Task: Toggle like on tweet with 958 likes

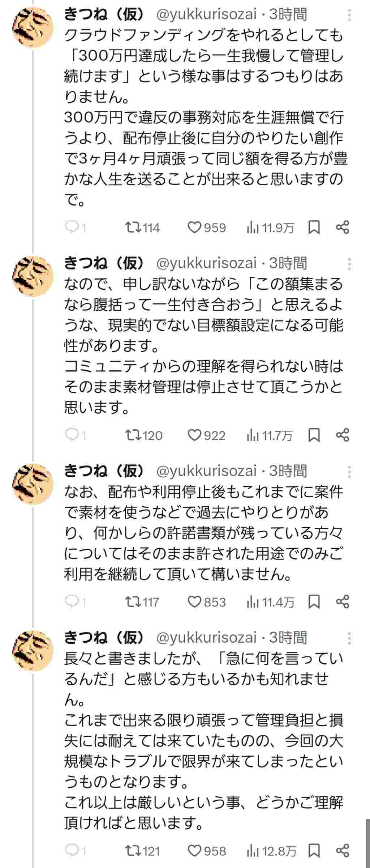Action: [x=195, y=851]
